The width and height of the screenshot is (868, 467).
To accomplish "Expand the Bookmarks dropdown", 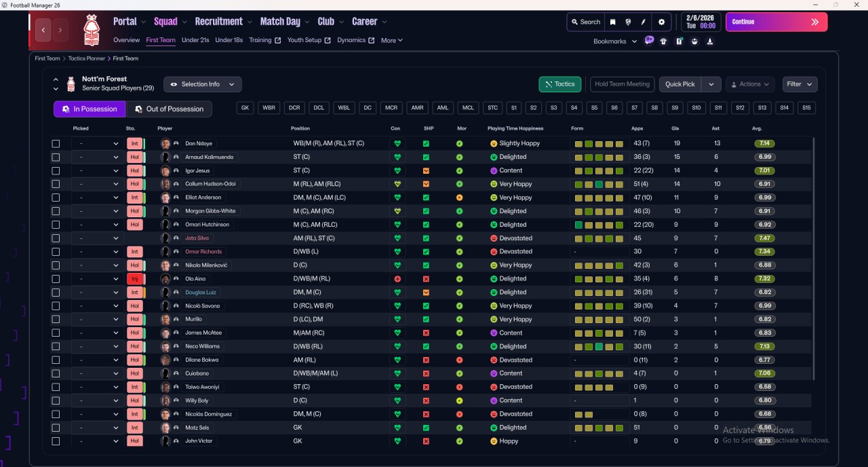I will pos(615,41).
